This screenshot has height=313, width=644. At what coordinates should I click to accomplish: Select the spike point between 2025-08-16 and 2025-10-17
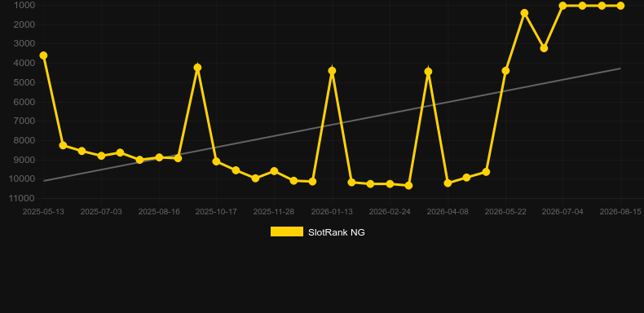click(197, 68)
